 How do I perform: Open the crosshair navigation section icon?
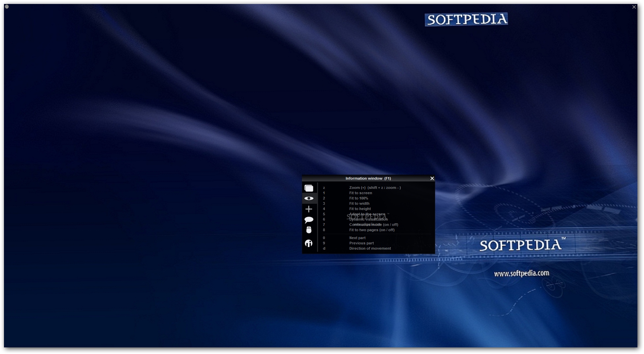(x=309, y=209)
